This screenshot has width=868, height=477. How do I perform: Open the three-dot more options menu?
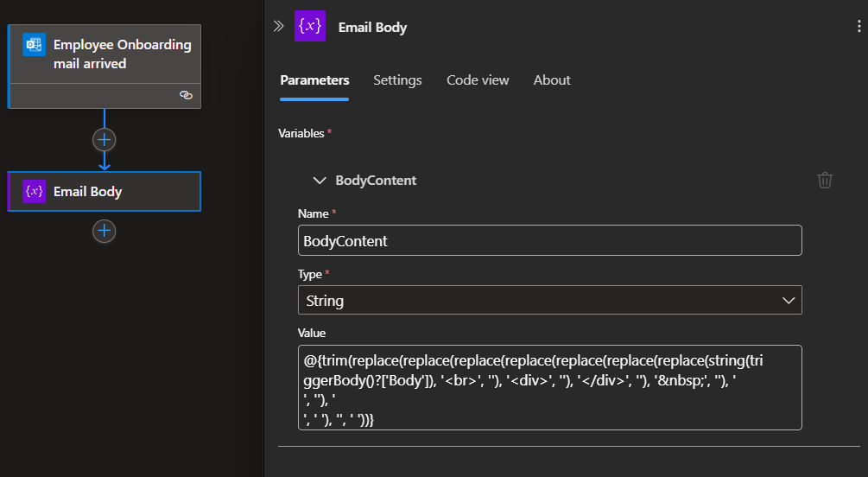click(x=858, y=27)
